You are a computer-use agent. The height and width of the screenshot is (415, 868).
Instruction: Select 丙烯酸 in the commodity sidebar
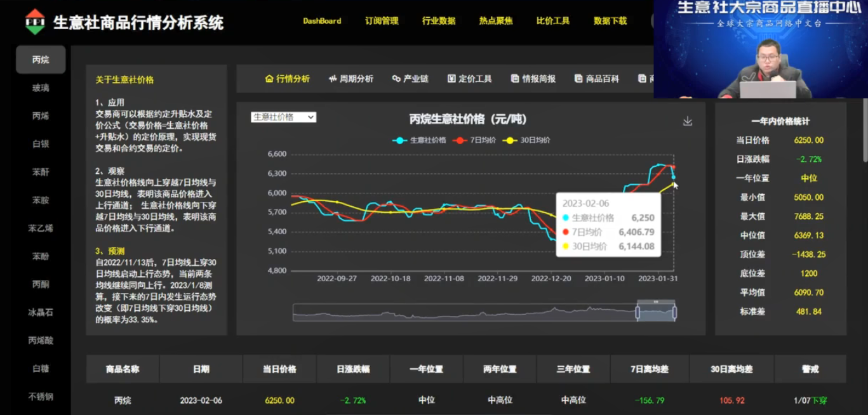(x=41, y=340)
